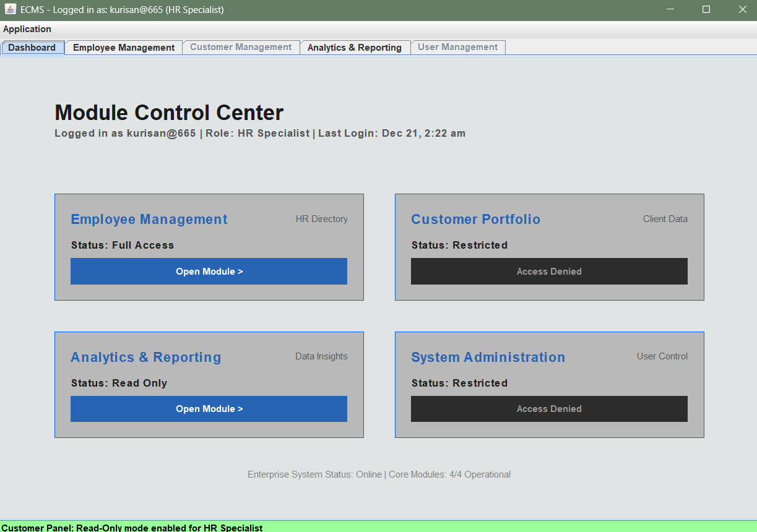Click the HR Directory label
Viewport: 757px width, 532px height.
321,219
